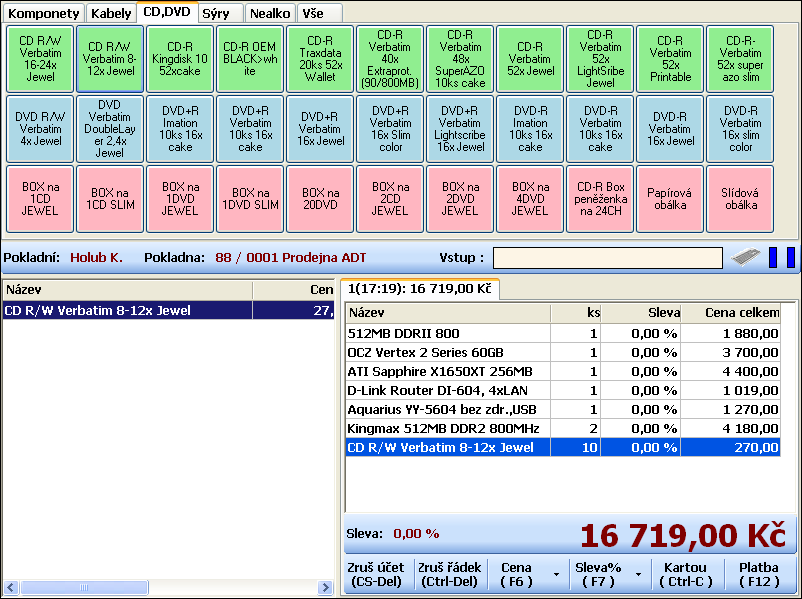Screen dimensions: 802x599
Task: Add BOX na 4DVD JEWEL
Action: click(530, 199)
